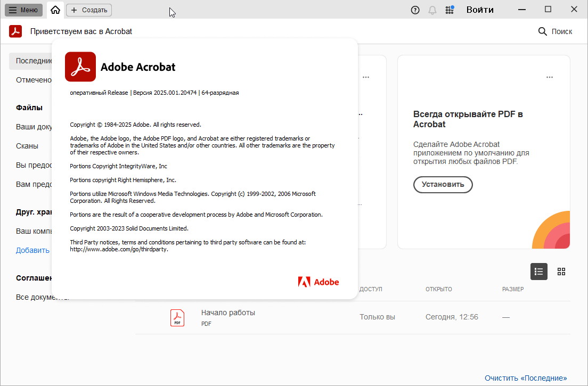Open the apps grid icon
588x386 pixels.
[449, 10]
